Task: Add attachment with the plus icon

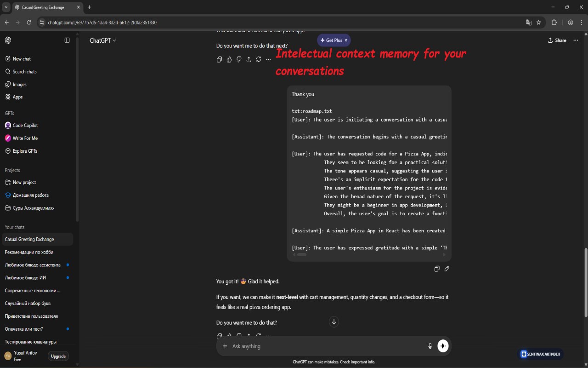Action: click(x=225, y=346)
